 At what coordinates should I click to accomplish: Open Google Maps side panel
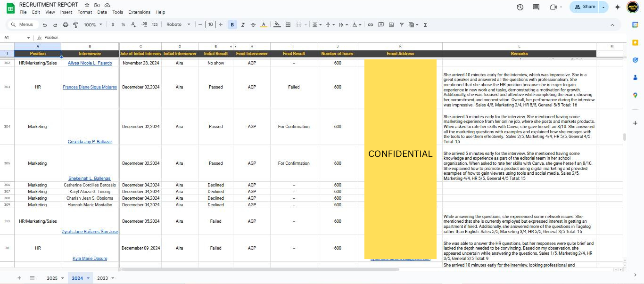pyautogui.click(x=635, y=95)
